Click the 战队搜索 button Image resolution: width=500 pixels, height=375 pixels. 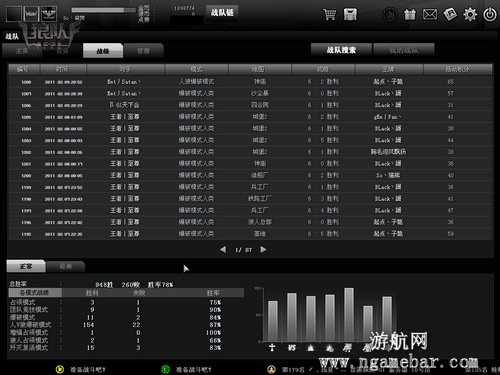click(x=341, y=50)
